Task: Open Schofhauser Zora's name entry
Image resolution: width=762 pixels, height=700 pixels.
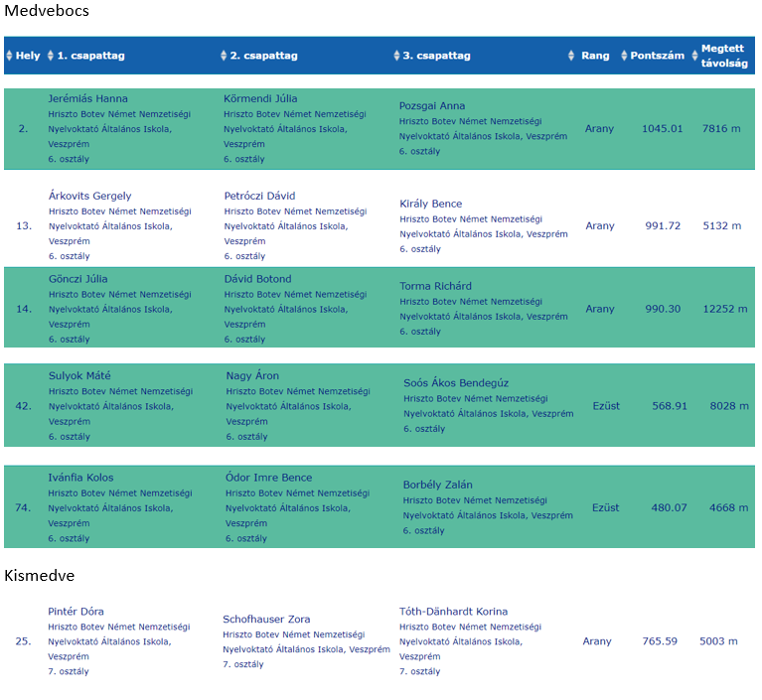Action: coord(266,620)
